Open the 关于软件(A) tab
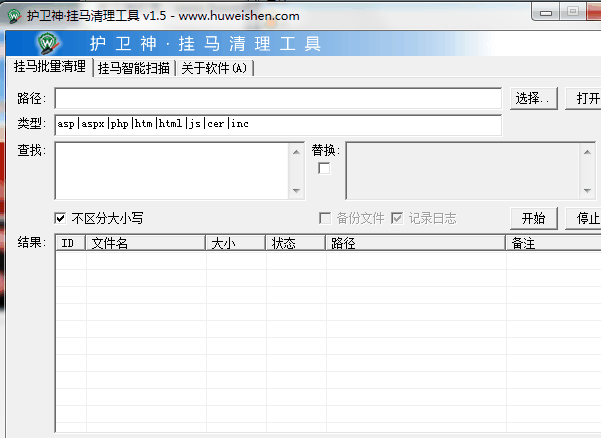Screen dimensions: 601x438 tap(214, 68)
